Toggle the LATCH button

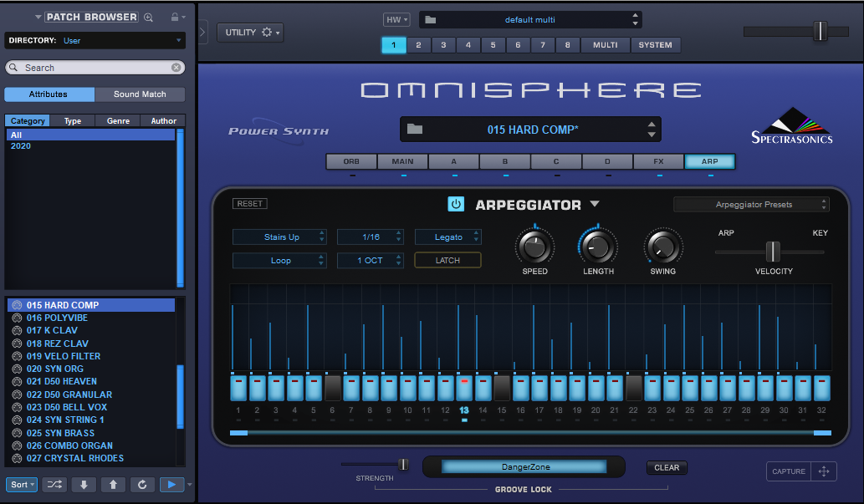[447, 261]
